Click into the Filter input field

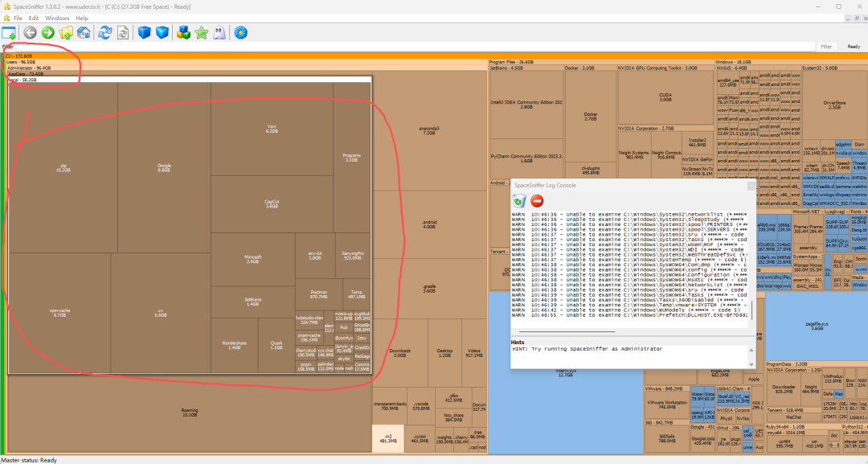coord(402,47)
